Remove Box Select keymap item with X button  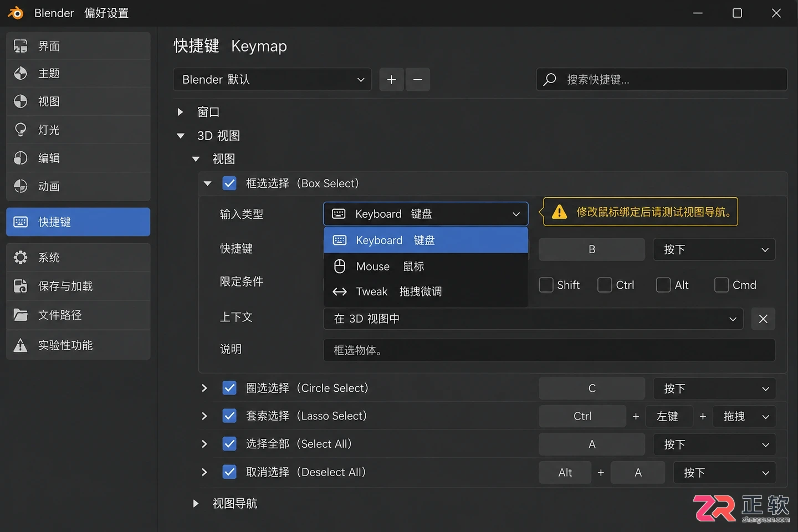pos(763,319)
